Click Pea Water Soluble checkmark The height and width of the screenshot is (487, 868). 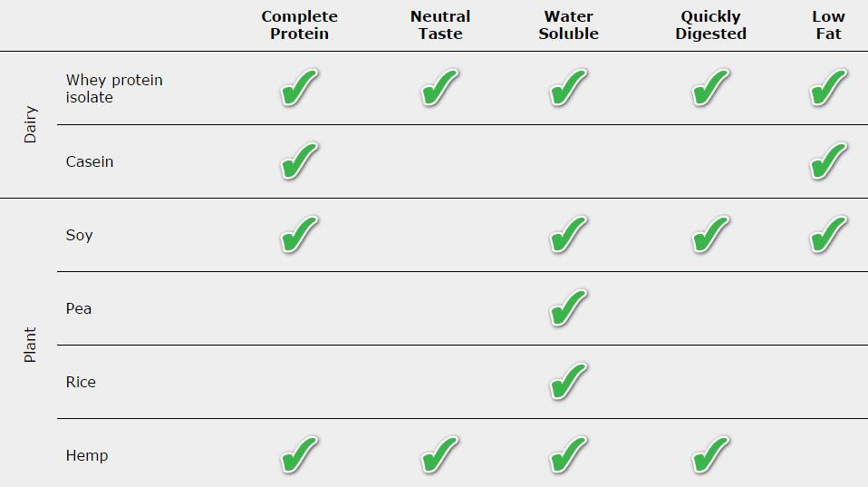(568, 308)
